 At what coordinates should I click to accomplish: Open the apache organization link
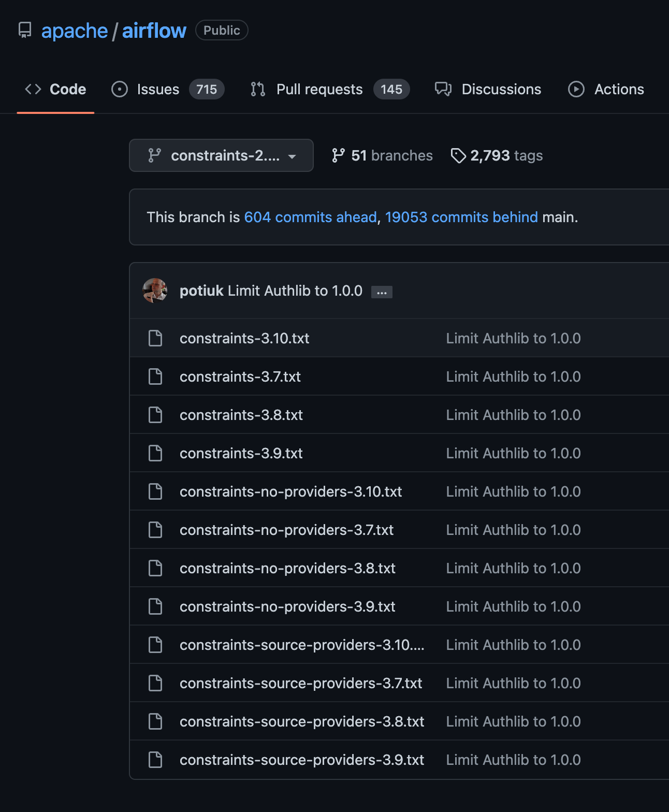(75, 31)
